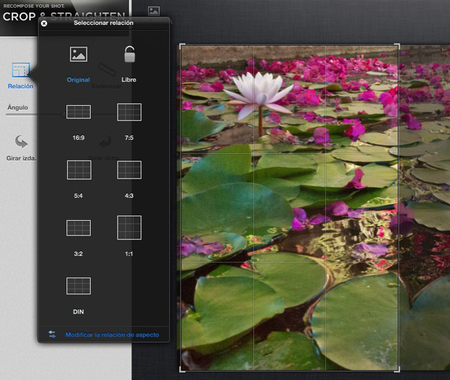
Task: Pick the 5:4 ratio grid icon
Action: click(x=79, y=170)
